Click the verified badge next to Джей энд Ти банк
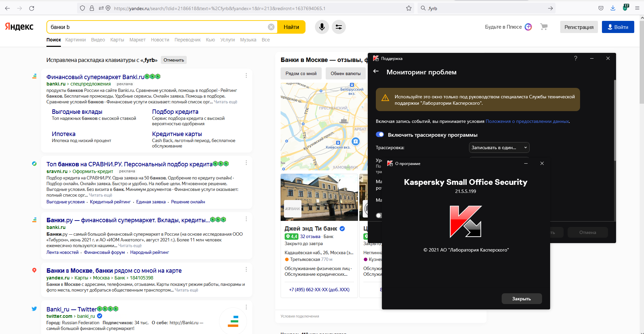Screen dimensions: 644x334 [x=342, y=229]
